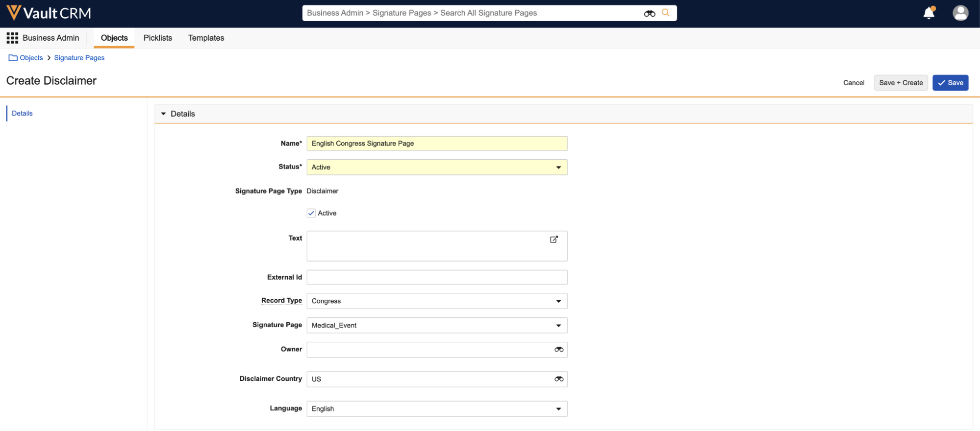The width and height of the screenshot is (980, 431).
Task: Open Disclaimer Country lookup binoculars
Action: [558, 379]
